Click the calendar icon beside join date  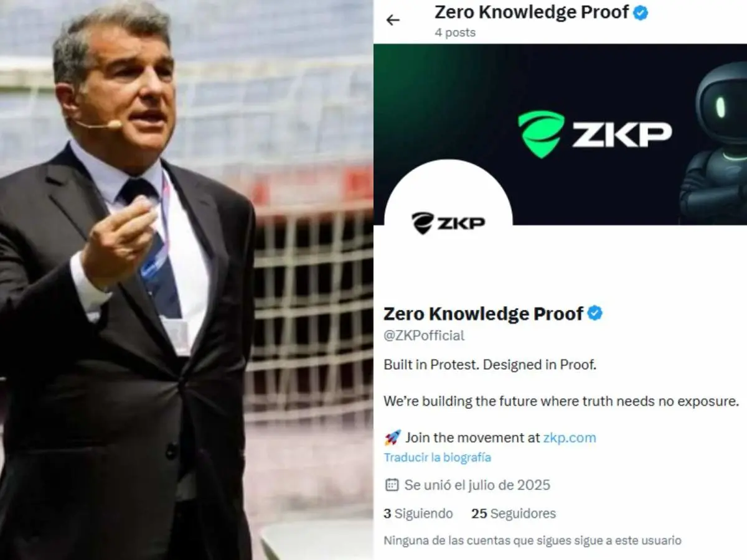(x=392, y=485)
